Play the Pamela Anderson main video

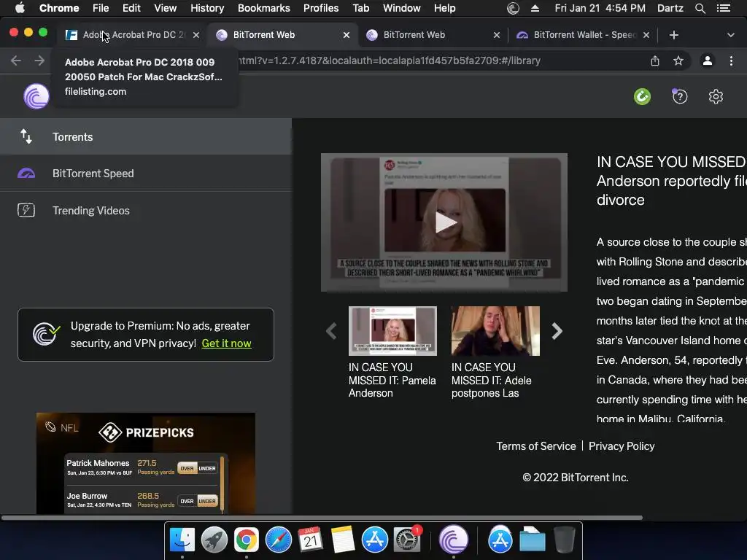(x=445, y=222)
